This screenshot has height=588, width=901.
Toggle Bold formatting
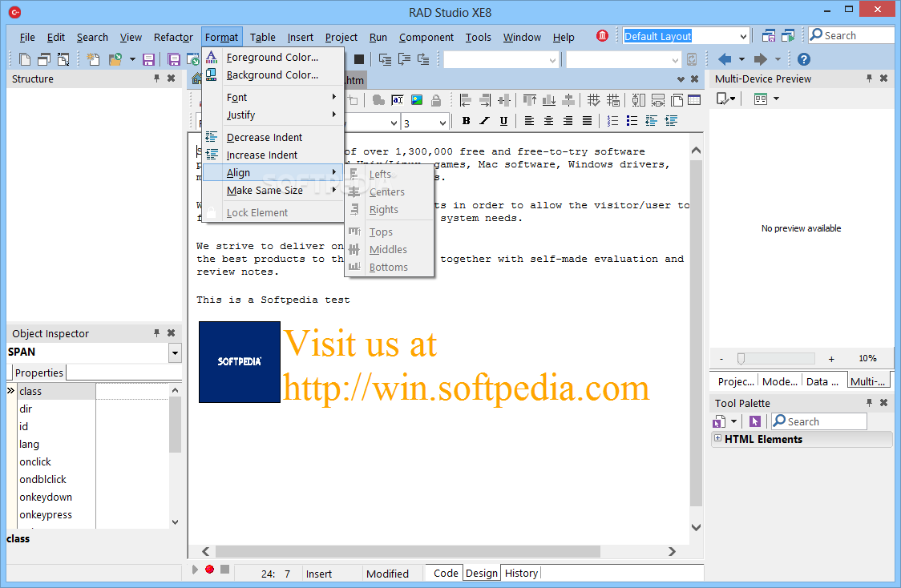click(466, 121)
